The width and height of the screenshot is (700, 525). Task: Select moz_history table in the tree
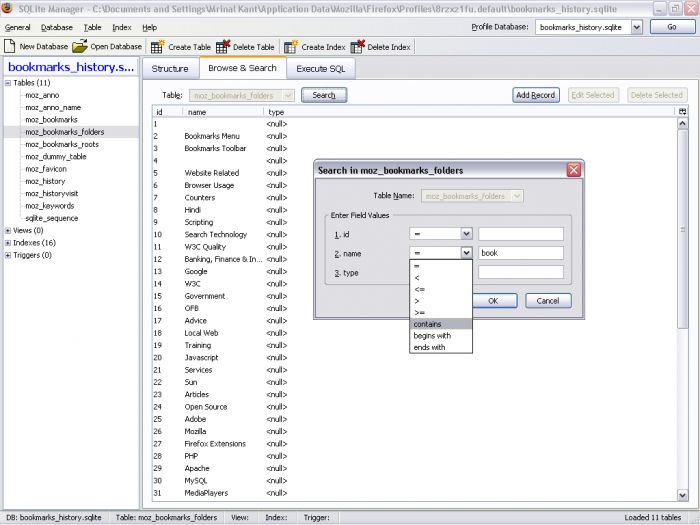45,181
